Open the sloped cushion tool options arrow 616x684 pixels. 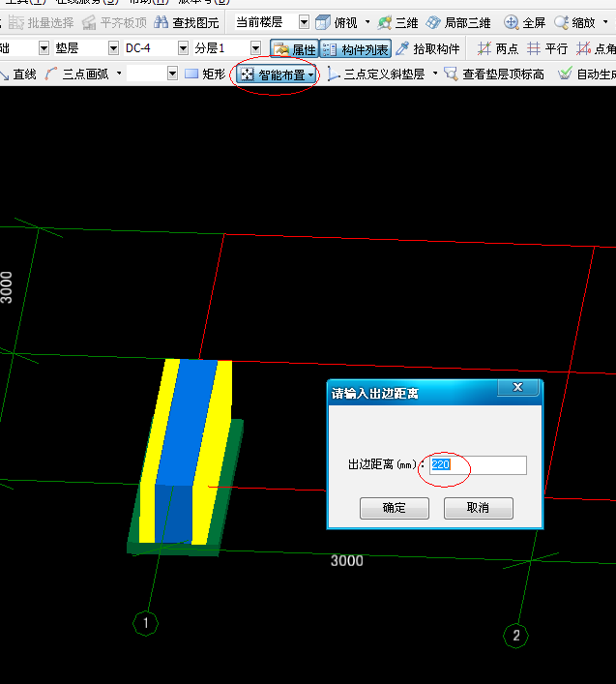coord(435,74)
